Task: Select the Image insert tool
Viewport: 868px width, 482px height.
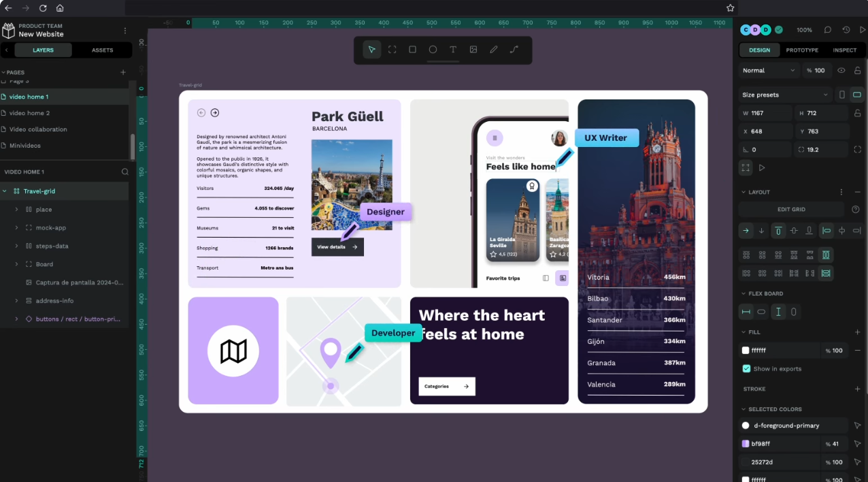Action: click(x=473, y=50)
